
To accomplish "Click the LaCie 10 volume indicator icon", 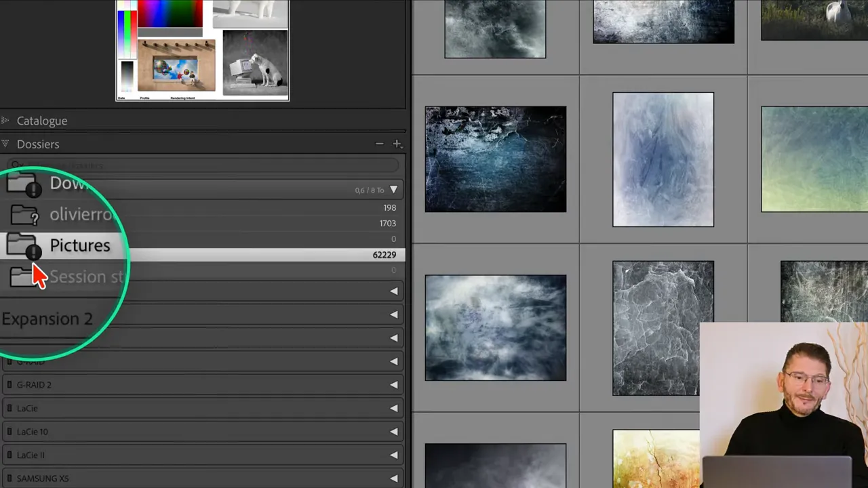I will (x=9, y=432).
